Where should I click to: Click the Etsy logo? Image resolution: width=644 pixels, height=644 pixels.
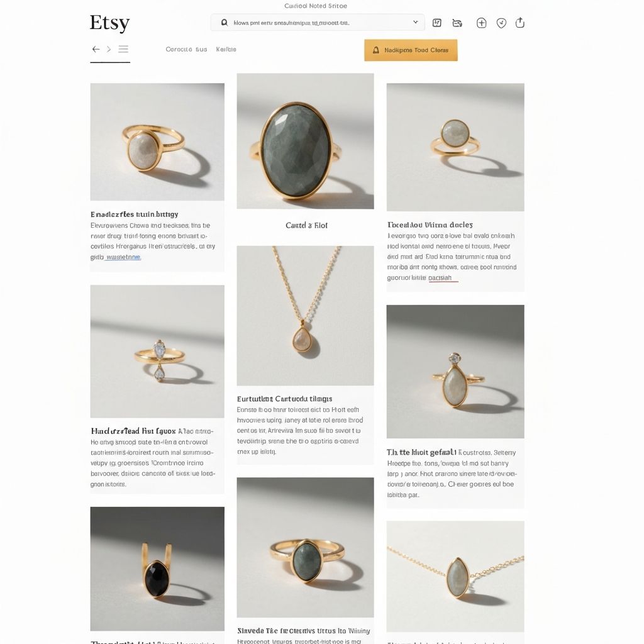[x=109, y=23]
